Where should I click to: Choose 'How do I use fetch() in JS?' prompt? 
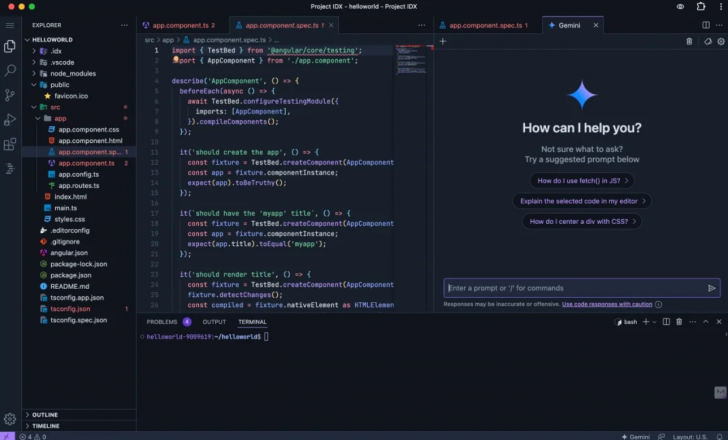(x=582, y=181)
